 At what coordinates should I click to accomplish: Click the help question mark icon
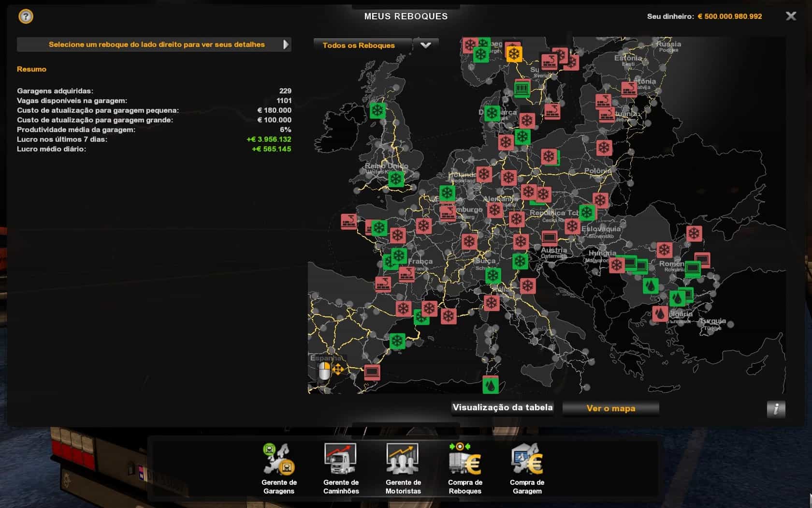(26, 16)
